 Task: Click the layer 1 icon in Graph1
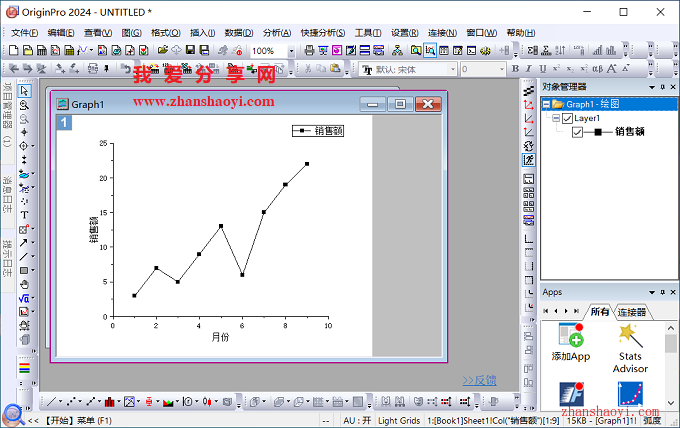[64, 123]
